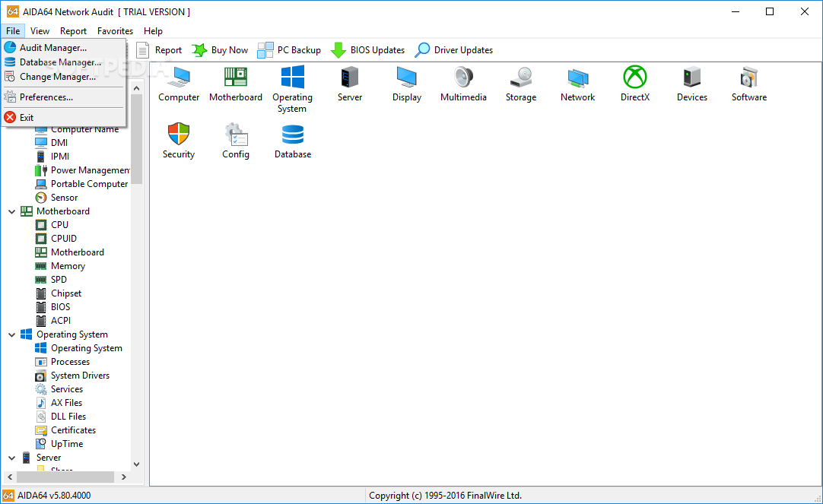Click the BIOS Updates toolbar button
The height and width of the screenshot is (504, 823).
tap(368, 50)
